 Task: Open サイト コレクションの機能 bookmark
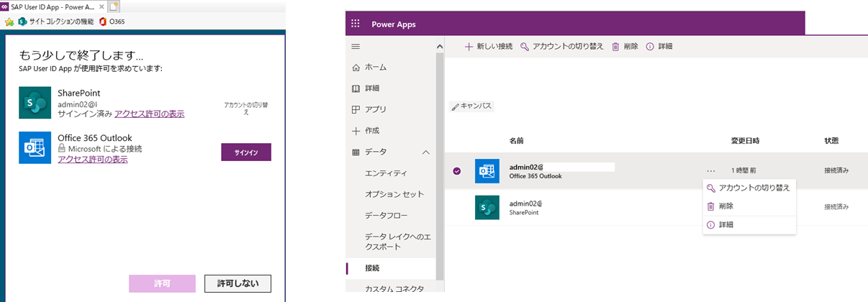click(55, 22)
